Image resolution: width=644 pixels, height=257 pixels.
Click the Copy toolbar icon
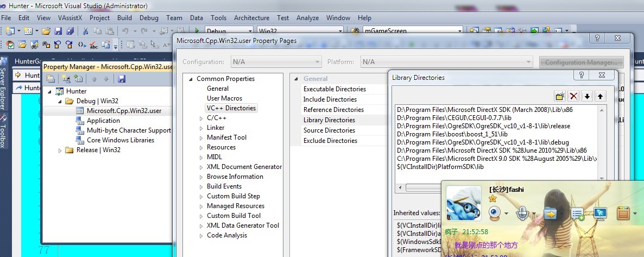(97, 31)
